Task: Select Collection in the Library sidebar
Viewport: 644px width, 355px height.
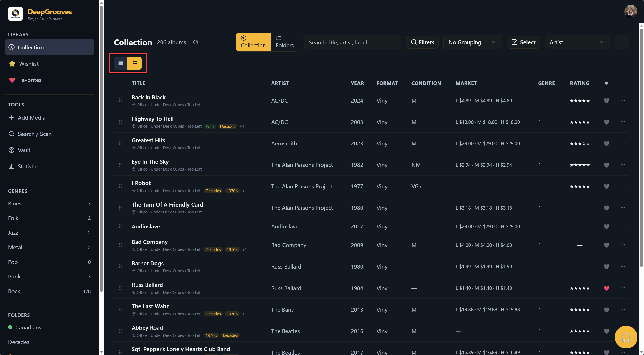Action: coord(49,47)
